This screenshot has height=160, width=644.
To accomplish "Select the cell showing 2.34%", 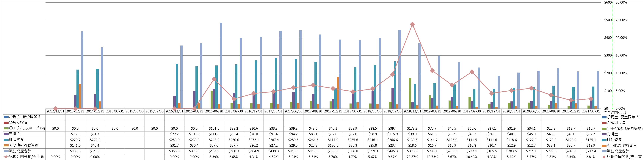I will tap(571, 157).
